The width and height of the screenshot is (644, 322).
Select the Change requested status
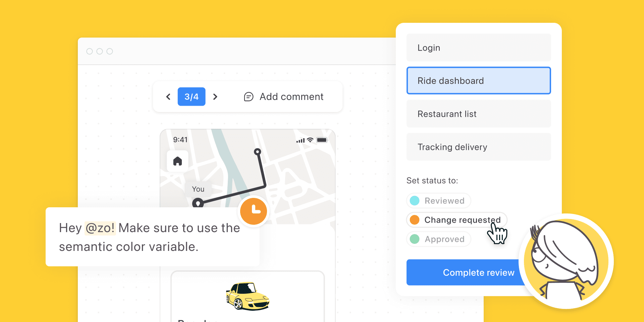(x=457, y=220)
